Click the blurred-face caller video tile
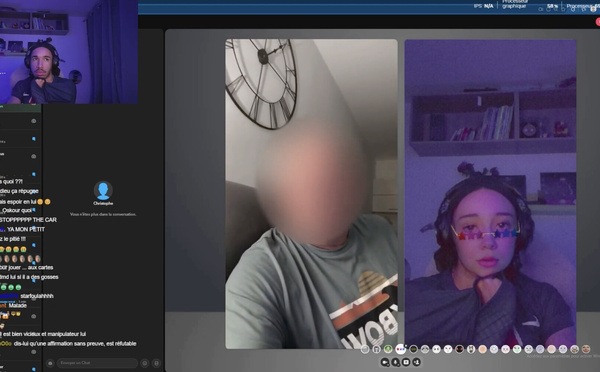This screenshot has height=372, width=600. click(x=311, y=194)
